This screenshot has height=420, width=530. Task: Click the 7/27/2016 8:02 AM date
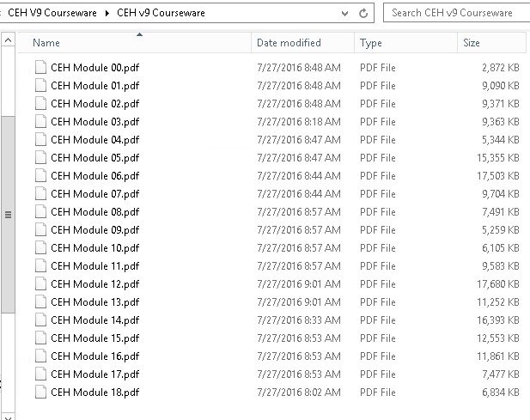(299, 393)
